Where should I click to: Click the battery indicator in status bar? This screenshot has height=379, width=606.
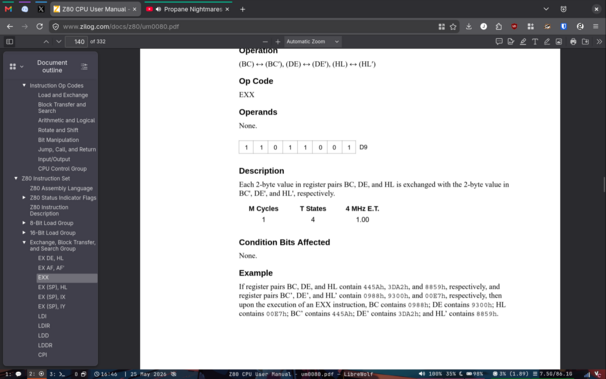[475, 374]
